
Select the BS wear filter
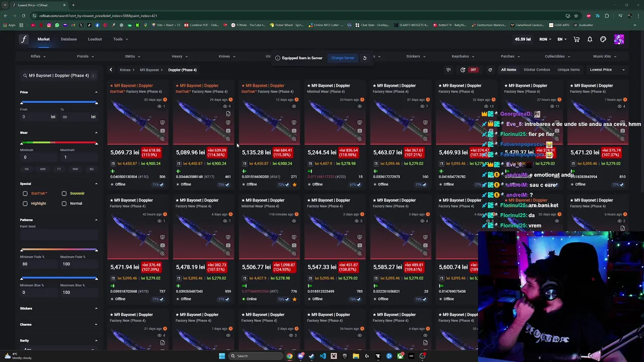pos(91,169)
